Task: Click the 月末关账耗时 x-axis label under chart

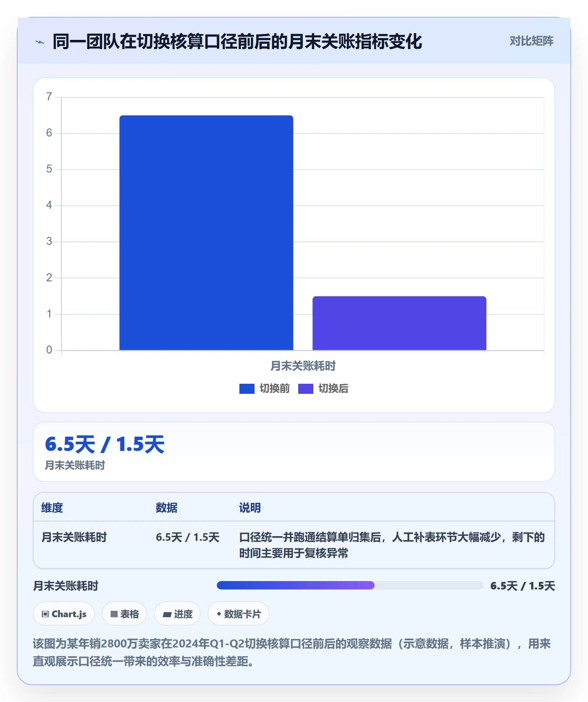Action: tap(303, 366)
